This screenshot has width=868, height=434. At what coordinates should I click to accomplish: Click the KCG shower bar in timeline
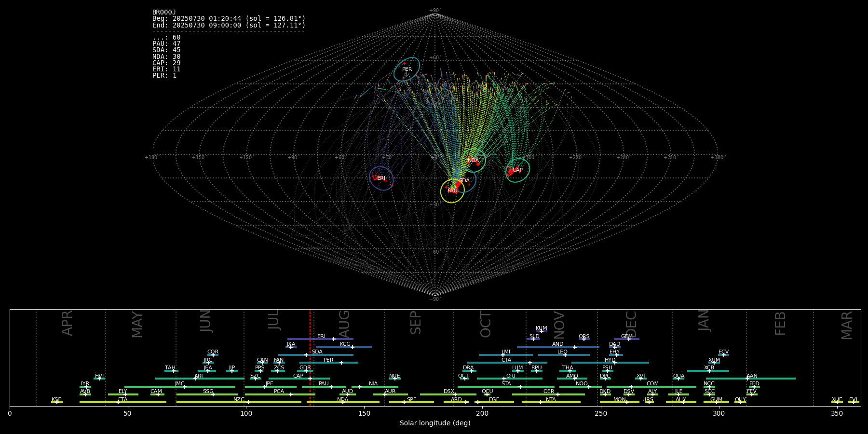coord(344,347)
